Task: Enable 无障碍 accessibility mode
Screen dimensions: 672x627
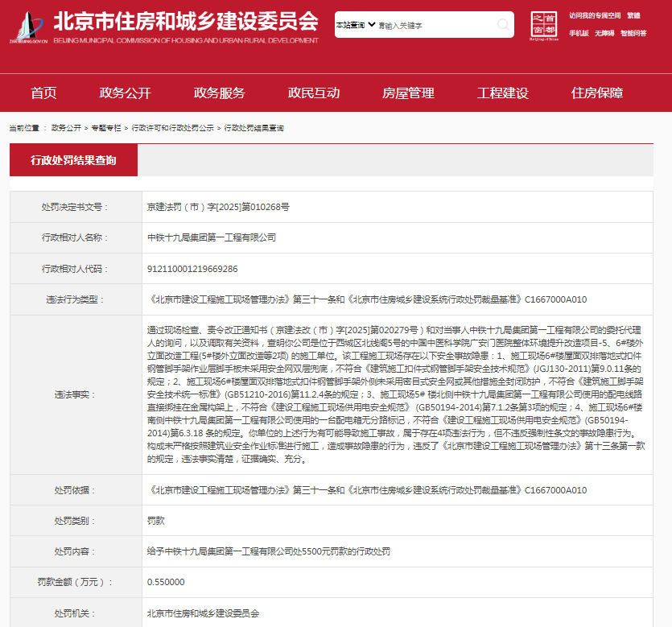Action: click(604, 34)
